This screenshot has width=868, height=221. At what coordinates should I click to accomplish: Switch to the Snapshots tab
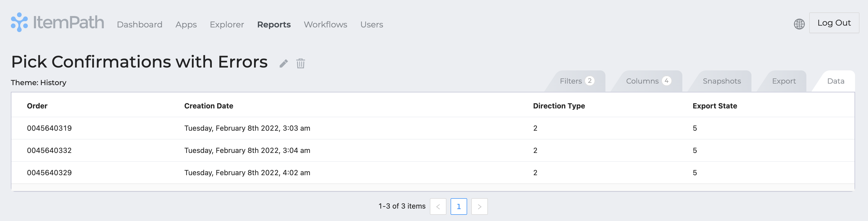[x=722, y=81]
